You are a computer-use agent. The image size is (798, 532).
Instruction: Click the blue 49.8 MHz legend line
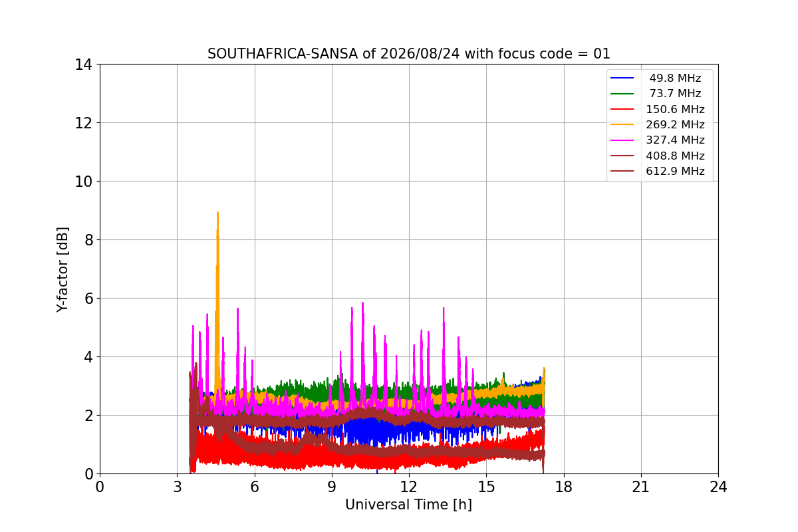coord(624,78)
